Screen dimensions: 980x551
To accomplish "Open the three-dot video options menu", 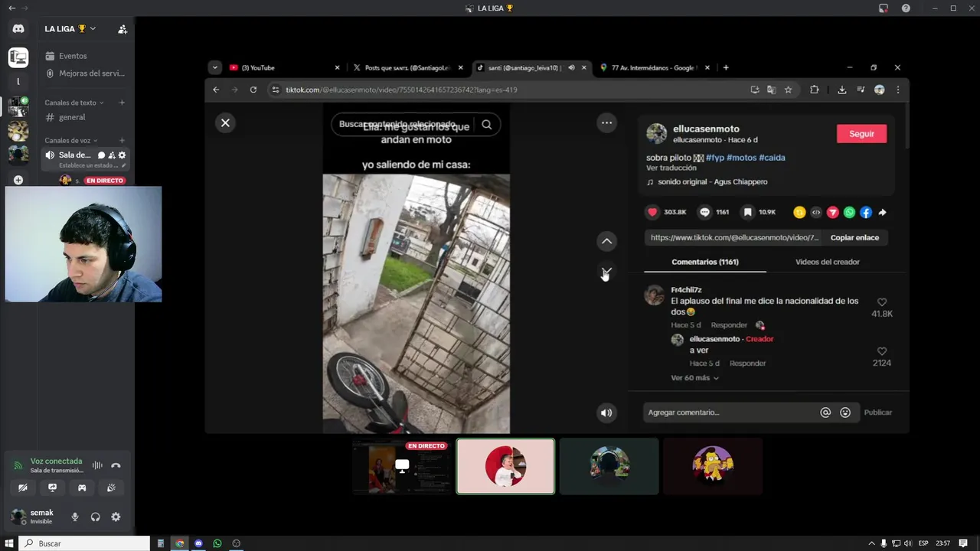I will [x=606, y=122].
